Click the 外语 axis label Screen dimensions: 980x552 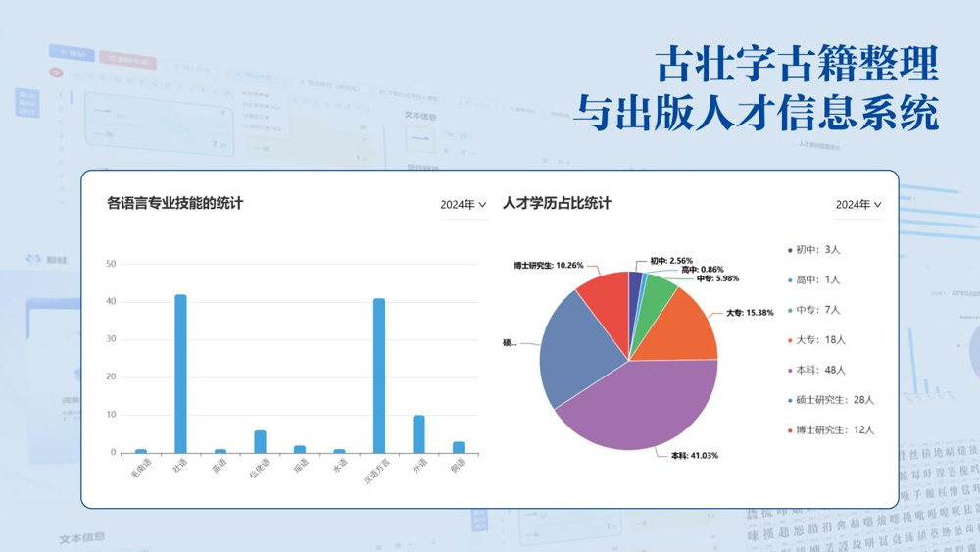click(x=419, y=466)
